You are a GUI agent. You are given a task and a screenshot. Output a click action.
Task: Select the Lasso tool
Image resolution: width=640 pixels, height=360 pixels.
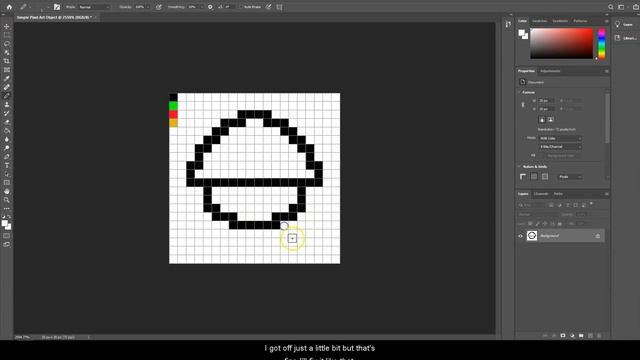[x=7, y=44]
